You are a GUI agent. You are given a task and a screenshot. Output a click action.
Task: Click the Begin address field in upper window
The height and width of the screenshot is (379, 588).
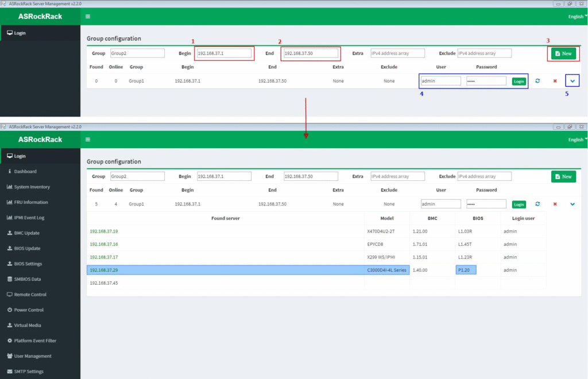[224, 53]
